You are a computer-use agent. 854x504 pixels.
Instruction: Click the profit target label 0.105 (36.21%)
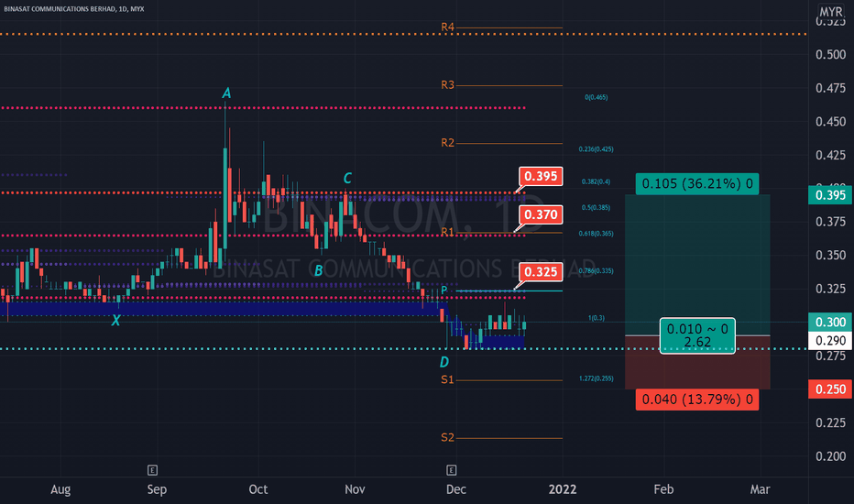point(697,183)
